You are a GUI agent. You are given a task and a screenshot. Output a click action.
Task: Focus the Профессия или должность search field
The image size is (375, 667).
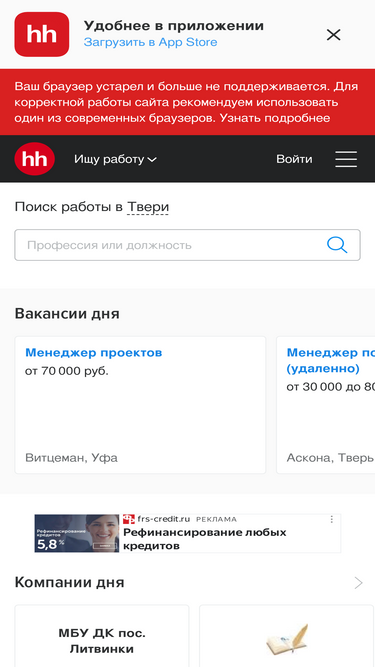click(x=187, y=245)
